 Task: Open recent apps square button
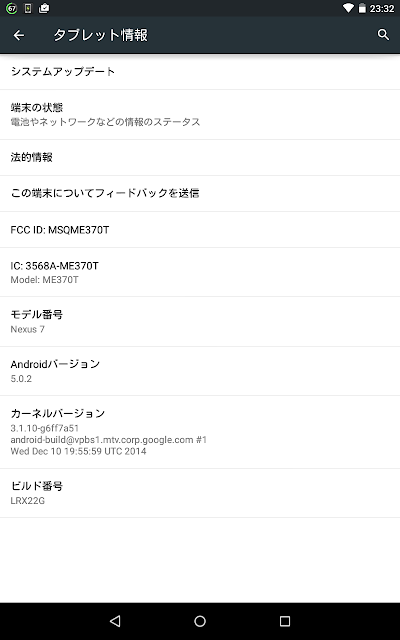tap(284, 621)
